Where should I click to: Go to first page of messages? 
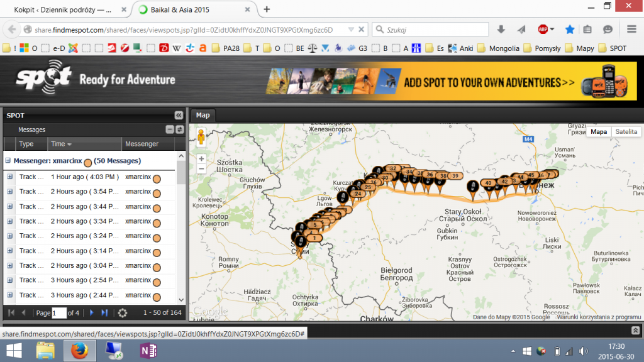[x=11, y=313]
